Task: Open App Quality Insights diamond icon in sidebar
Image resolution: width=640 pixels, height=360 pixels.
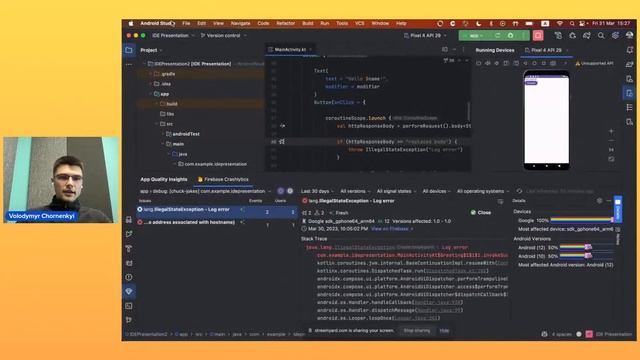Action: tap(129, 291)
